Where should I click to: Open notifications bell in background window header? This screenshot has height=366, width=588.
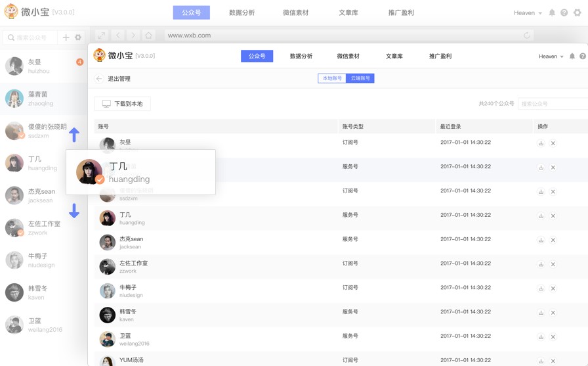(x=552, y=12)
